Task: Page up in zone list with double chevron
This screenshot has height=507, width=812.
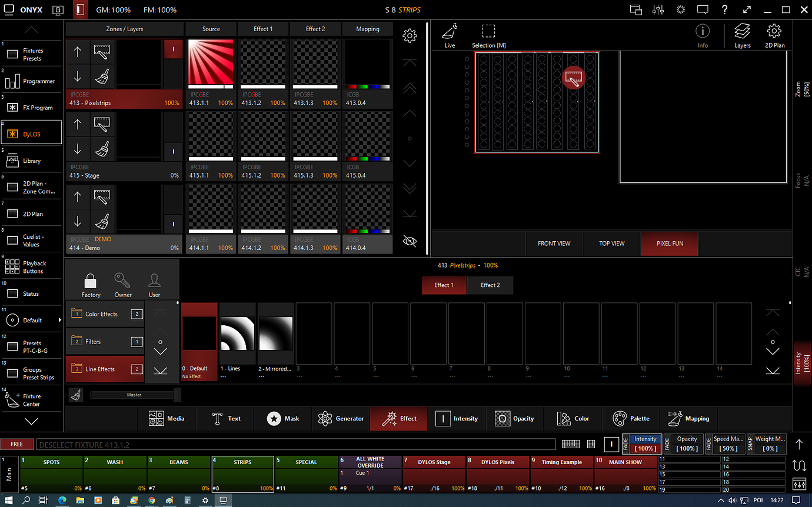Action: point(410,88)
